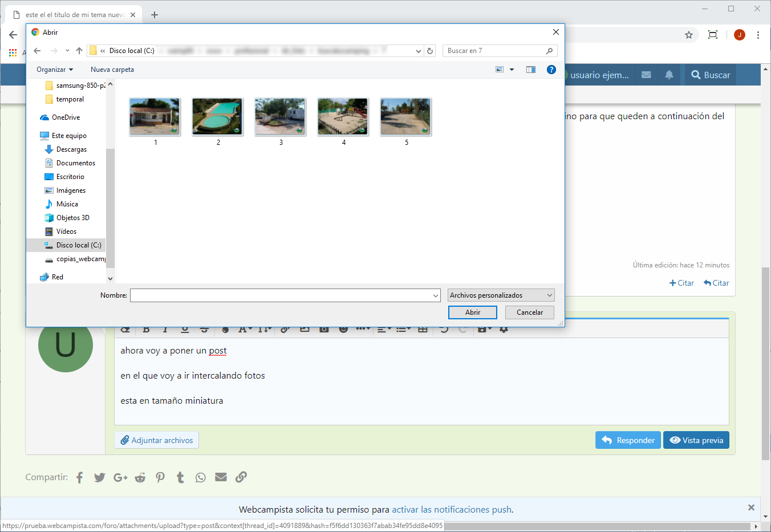
Task: Share the thread on Pinterest
Action: click(160, 477)
